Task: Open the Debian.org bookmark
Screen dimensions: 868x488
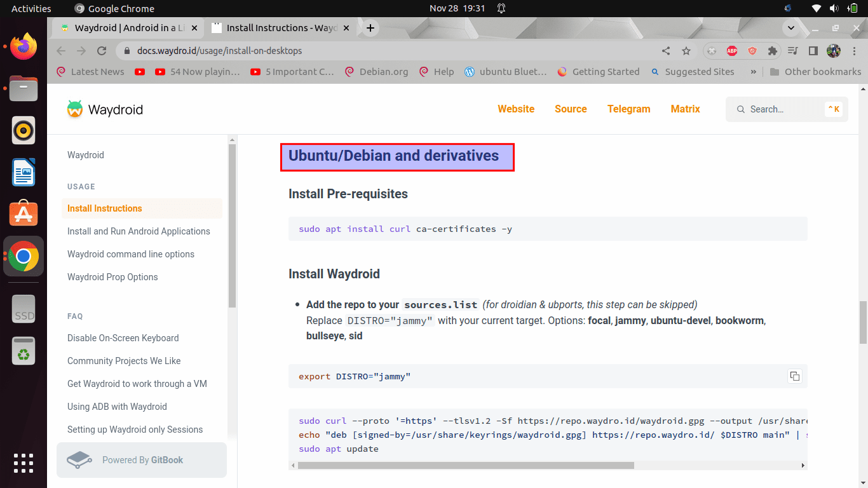Action: click(377, 72)
